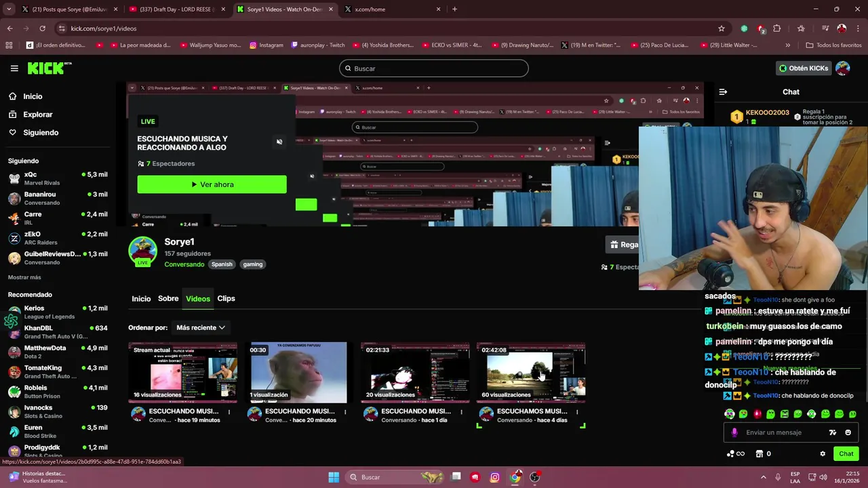Open the Kick hamburger sidebar menu
Viewport: 868px width, 488px height.
point(14,68)
